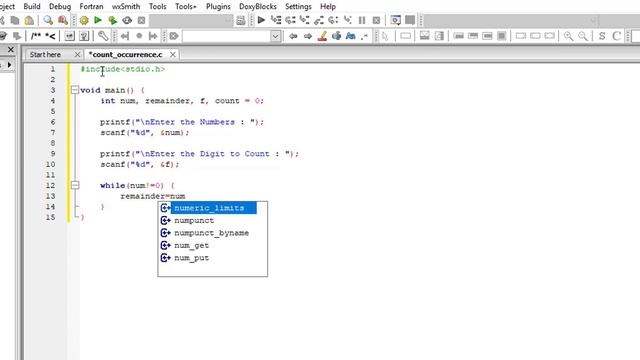
Task: Close the count_occurrence.c tab
Action: pyautogui.click(x=173, y=54)
